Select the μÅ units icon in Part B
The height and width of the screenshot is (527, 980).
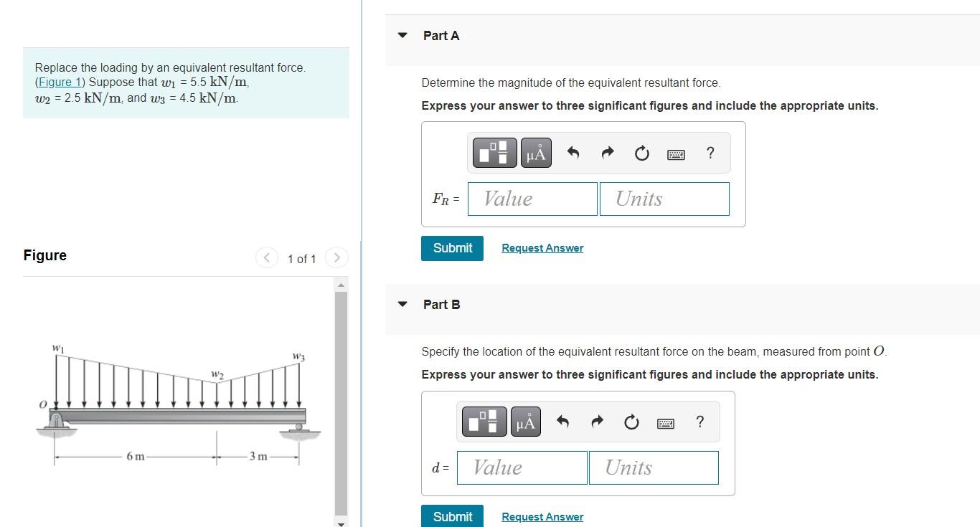click(x=526, y=422)
